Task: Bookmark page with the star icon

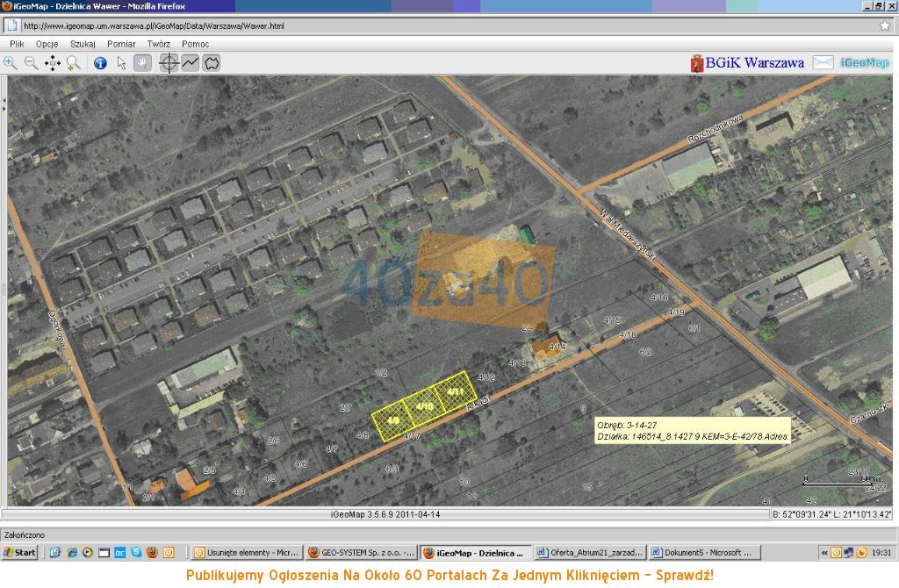Action: (x=885, y=25)
